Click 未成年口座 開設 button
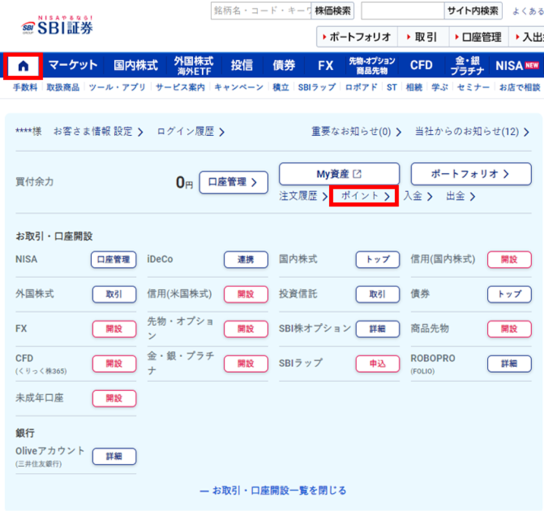Screen dimensions: 544x511 pos(114,399)
